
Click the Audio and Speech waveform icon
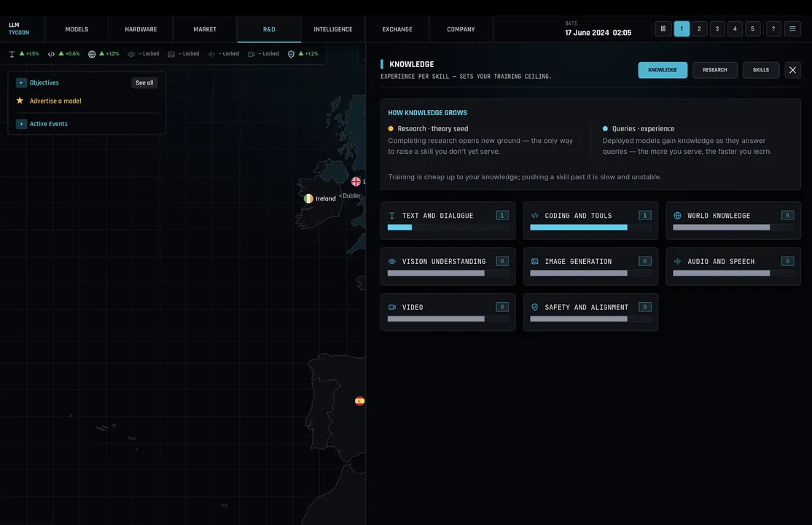[677, 262]
